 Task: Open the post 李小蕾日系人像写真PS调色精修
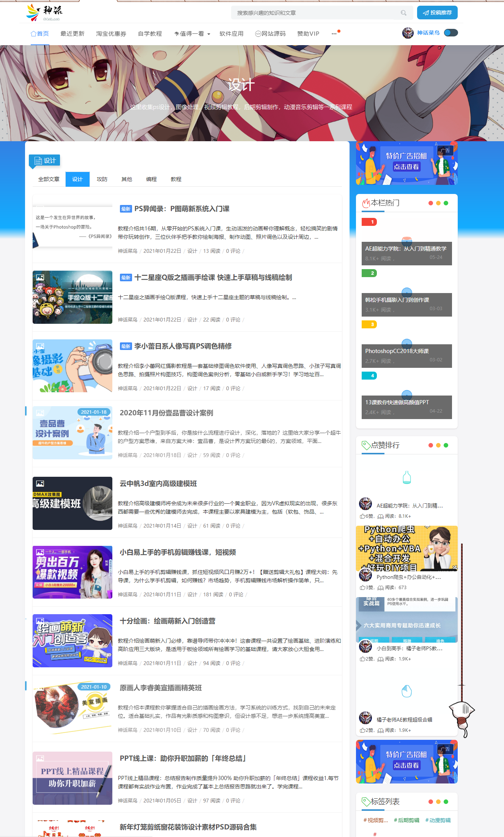pyautogui.click(x=183, y=346)
